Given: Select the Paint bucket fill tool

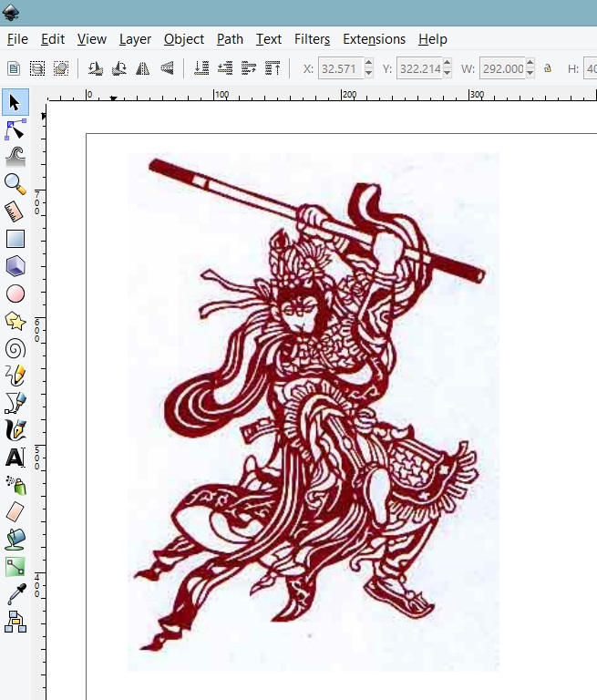Looking at the screenshot, I should tap(15, 540).
